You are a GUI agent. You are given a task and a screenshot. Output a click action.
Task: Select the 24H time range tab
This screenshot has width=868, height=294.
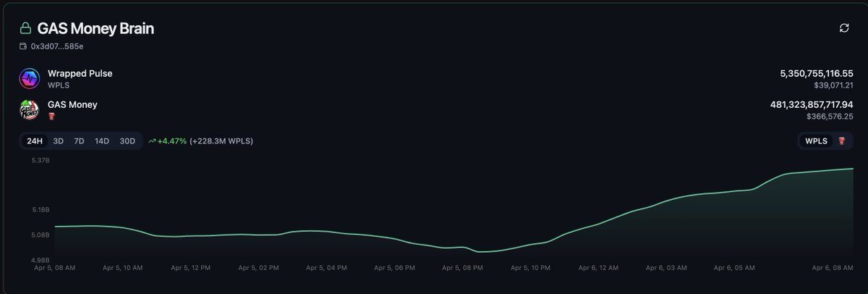click(34, 141)
